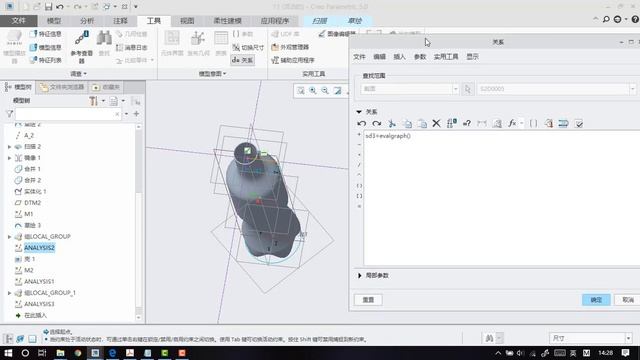640x360 pixels.
Task: Click the 确定 button in Relations dialog
Action: point(596,300)
